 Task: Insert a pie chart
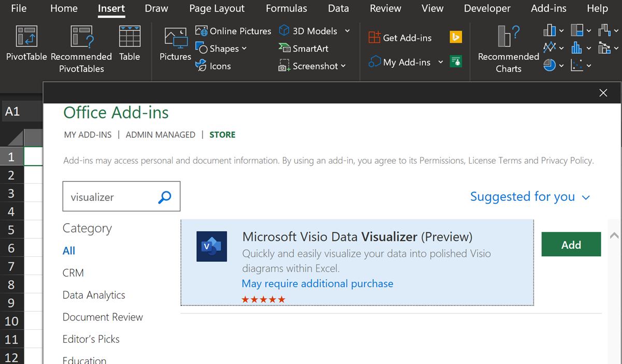pos(549,65)
